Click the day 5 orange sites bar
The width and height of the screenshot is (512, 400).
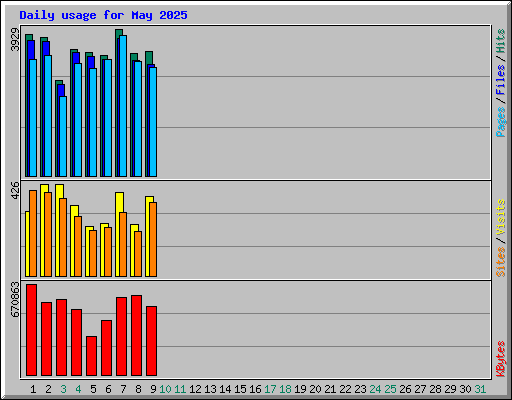[93, 253]
